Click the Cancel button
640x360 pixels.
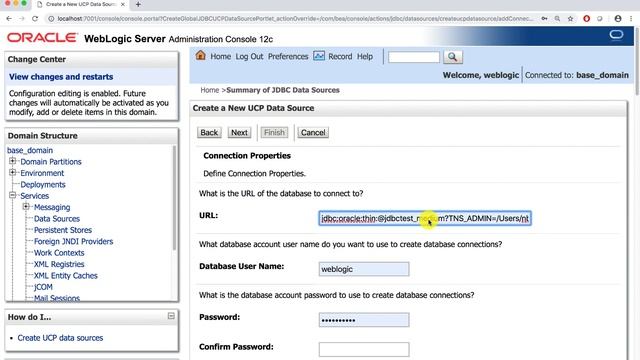coord(313,132)
